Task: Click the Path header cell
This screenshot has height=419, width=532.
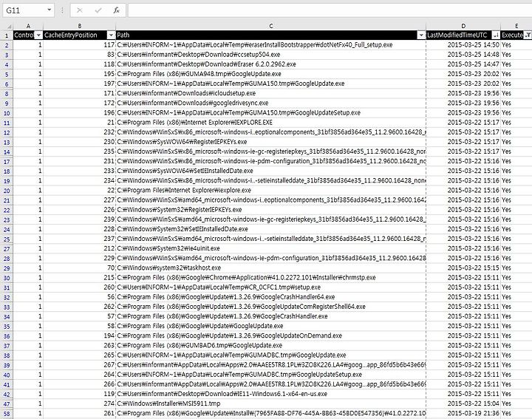Action: 270,35
